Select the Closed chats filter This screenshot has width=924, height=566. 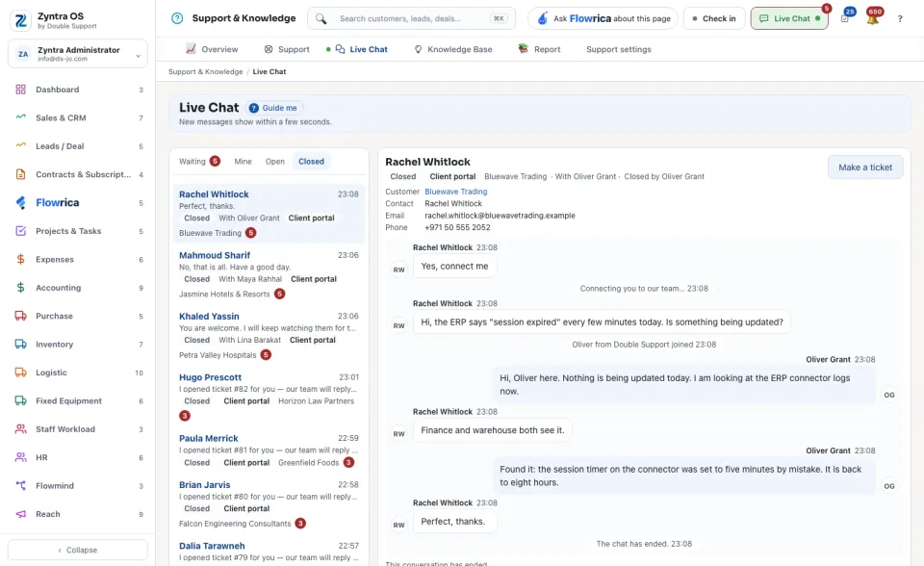(x=311, y=162)
